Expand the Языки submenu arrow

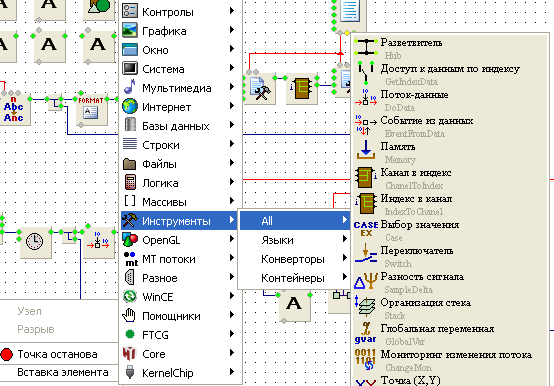(x=344, y=240)
